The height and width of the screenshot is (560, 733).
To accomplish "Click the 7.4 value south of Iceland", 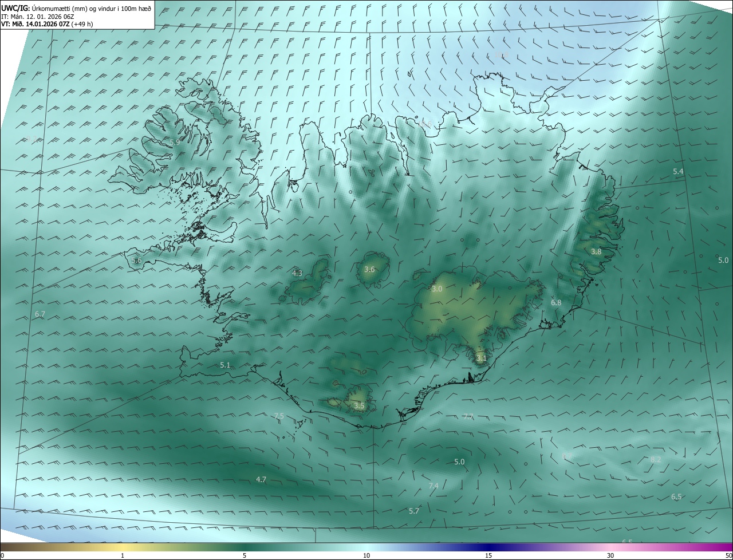I will [434, 486].
